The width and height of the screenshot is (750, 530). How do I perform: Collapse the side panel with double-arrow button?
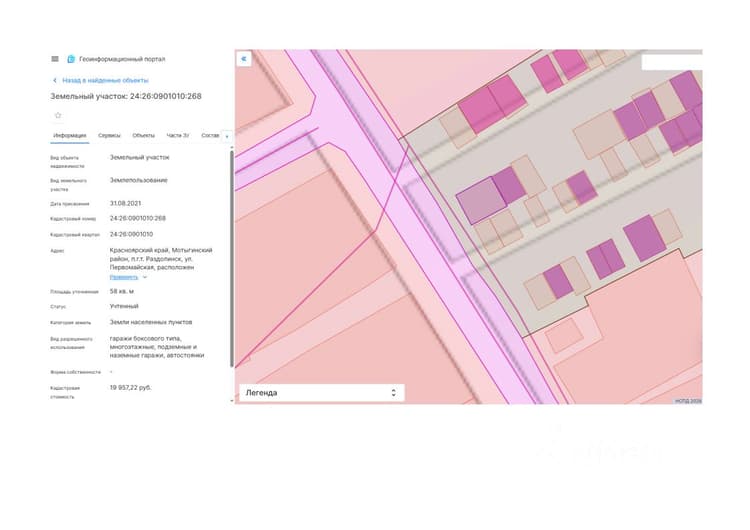(x=244, y=59)
